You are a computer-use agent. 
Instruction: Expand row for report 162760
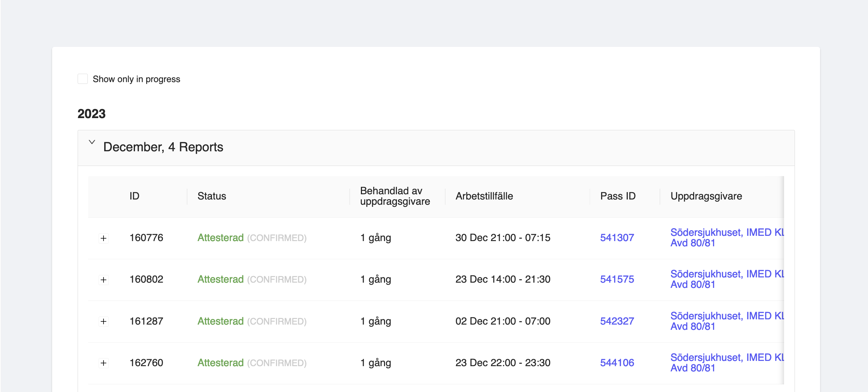point(104,363)
